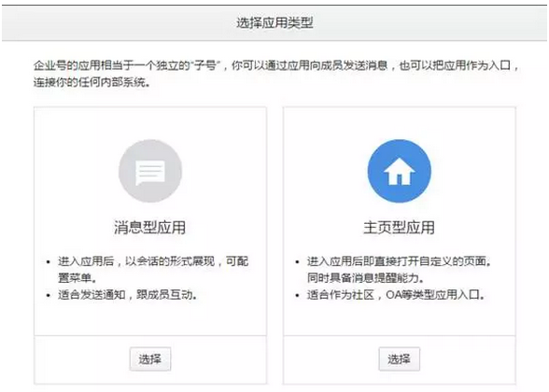Click the bullet 适合作为社区，OA等类型应用入口
Image resolution: width=549 pixels, height=392 pixels.
pos(396,295)
